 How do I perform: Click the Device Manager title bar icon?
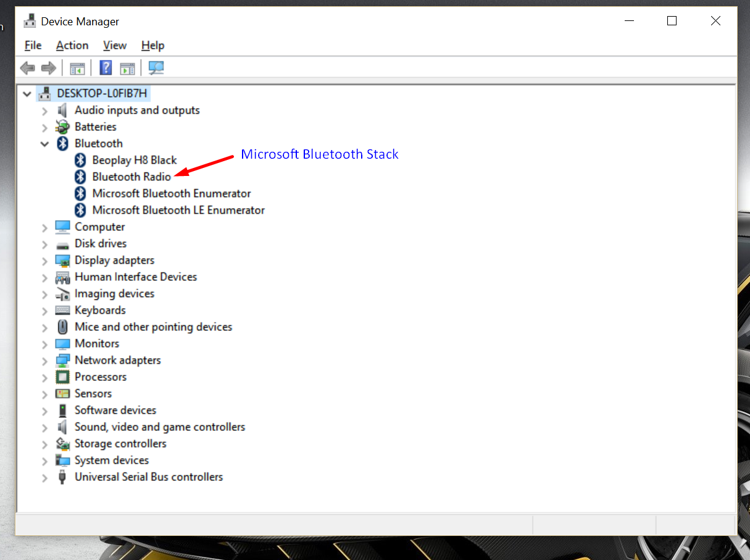30,22
